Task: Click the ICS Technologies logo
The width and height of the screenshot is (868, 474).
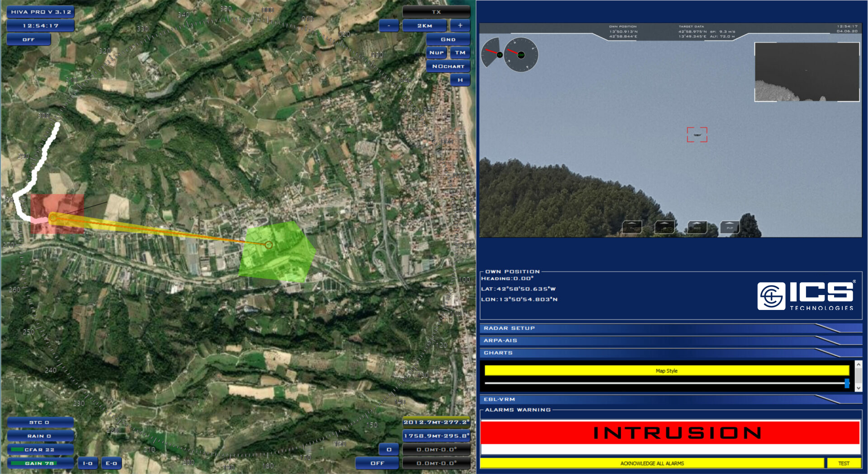Action: (x=806, y=296)
